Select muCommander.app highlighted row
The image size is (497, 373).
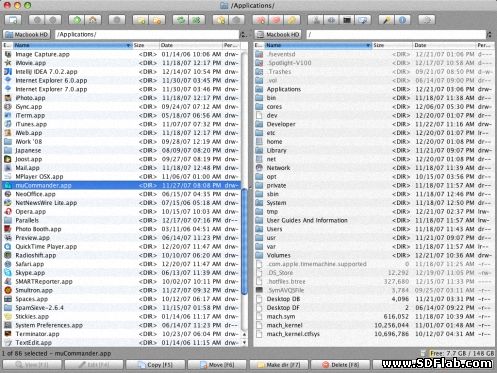click(121, 185)
